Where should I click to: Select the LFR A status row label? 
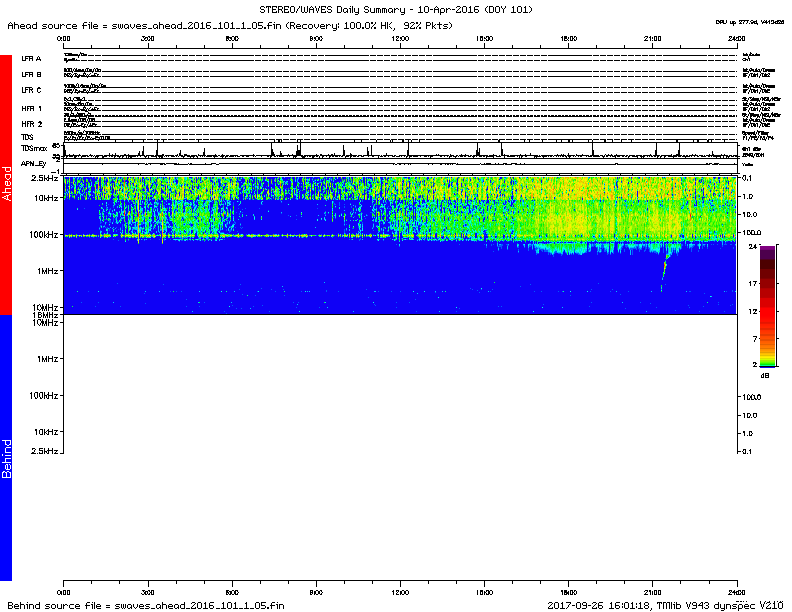(32, 59)
